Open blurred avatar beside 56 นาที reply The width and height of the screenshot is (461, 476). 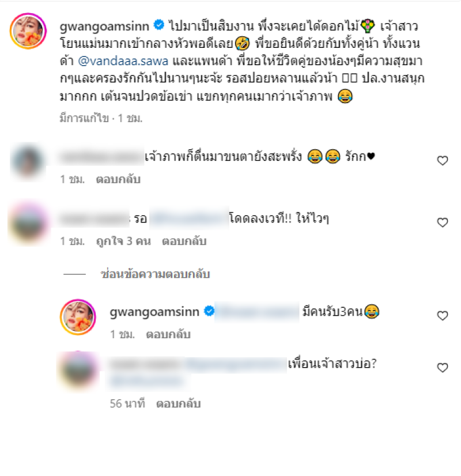coord(78,371)
